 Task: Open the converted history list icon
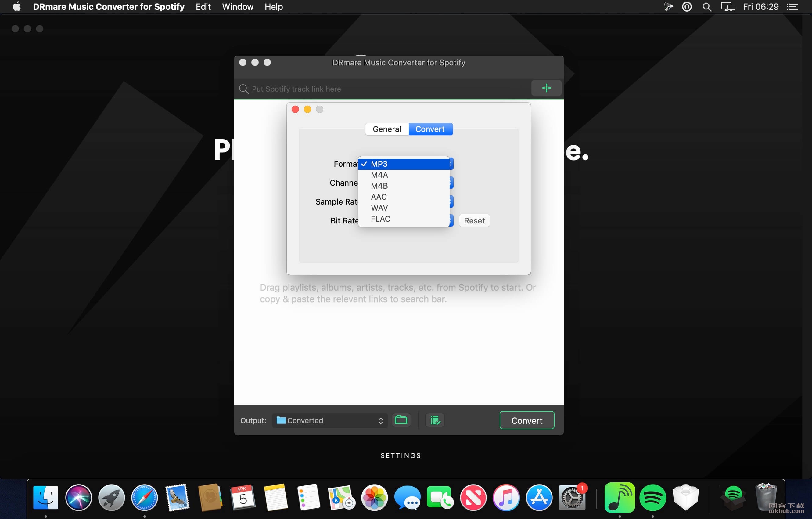tap(435, 420)
